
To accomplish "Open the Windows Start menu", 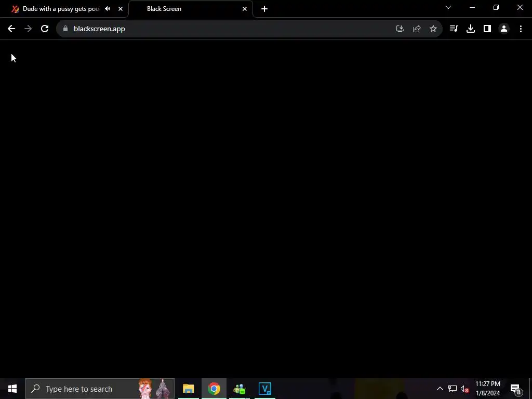I will pyautogui.click(x=12, y=389).
